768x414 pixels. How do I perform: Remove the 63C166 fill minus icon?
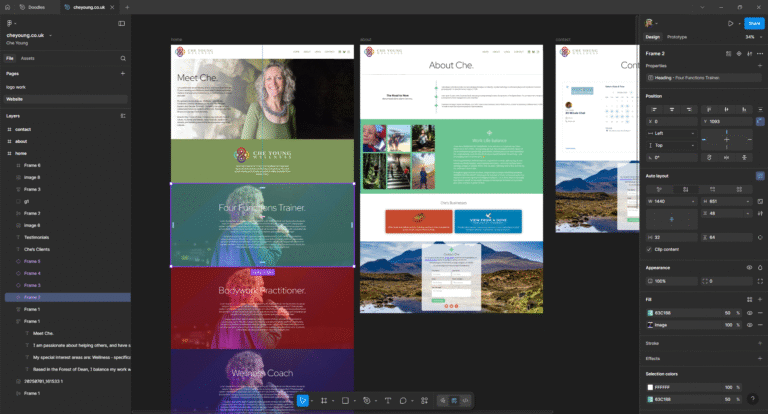(760, 313)
